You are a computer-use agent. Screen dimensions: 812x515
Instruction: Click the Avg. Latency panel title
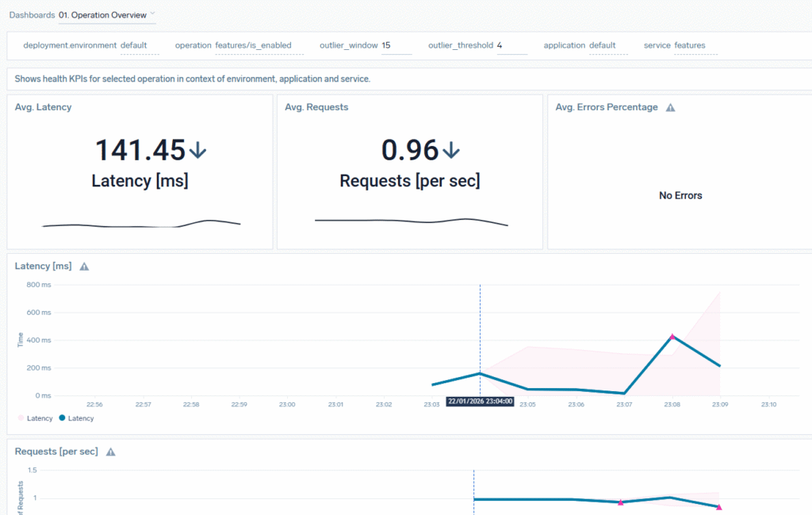pos(43,107)
